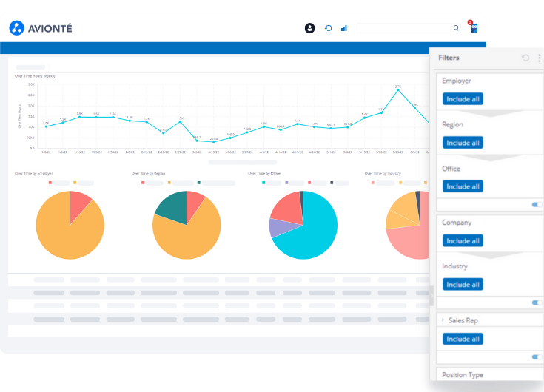The height and width of the screenshot is (392, 544).
Task: Toggle the switch below the Office filter
Action: [536, 204]
